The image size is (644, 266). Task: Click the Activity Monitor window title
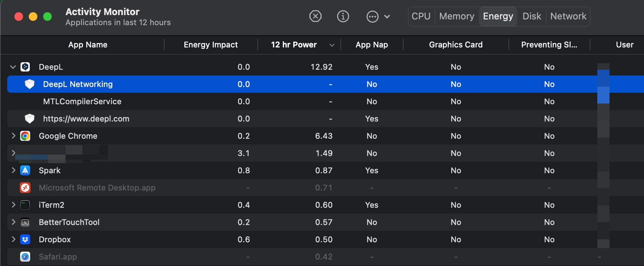click(102, 12)
